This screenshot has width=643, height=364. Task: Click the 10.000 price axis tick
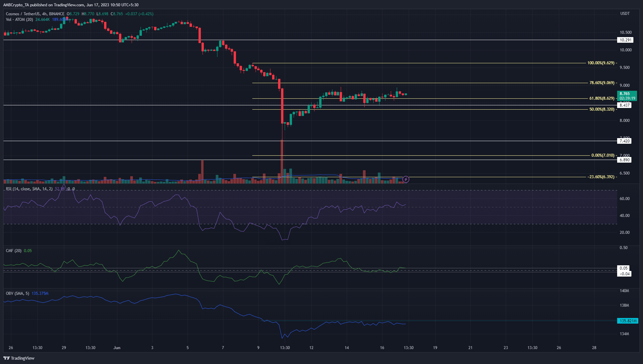point(626,50)
